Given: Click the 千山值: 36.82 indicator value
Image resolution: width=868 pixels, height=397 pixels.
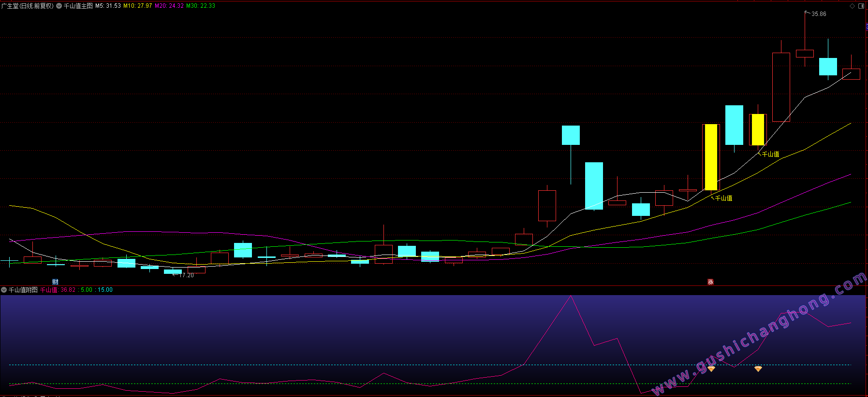Looking at the screenshot, I should point(58,290).
